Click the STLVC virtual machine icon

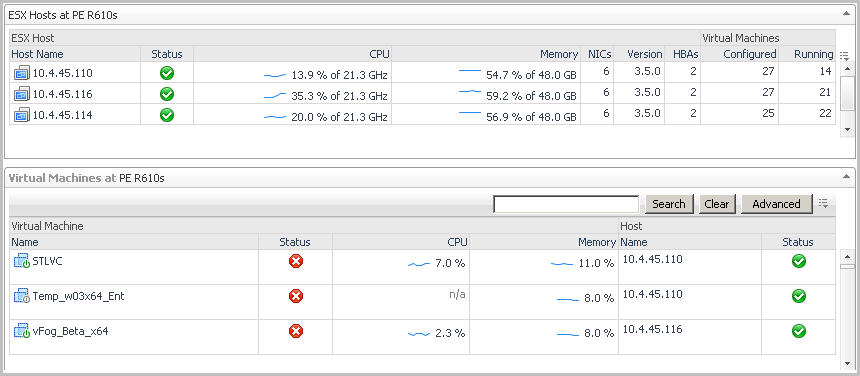21,261
